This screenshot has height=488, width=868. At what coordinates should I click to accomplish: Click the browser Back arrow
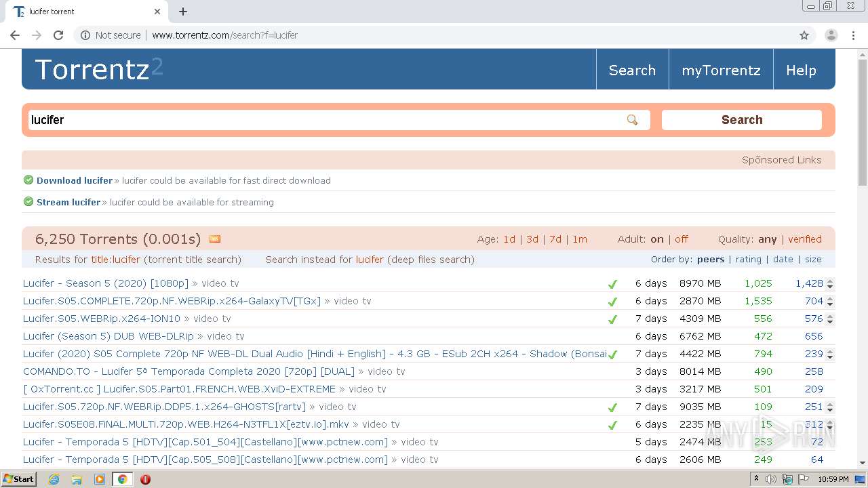pos(15,35)
